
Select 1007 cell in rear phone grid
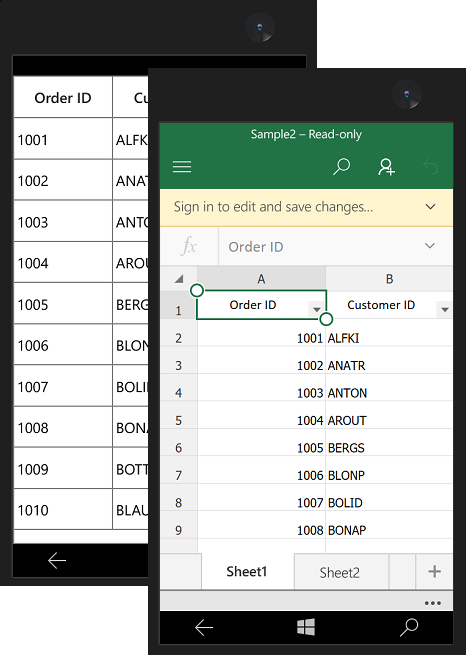63,386
